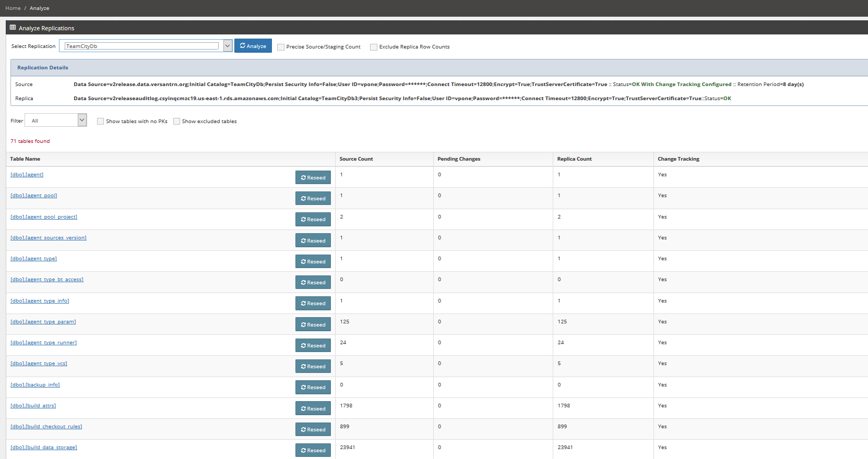Check Show tables with no PKs

point(101,121)
